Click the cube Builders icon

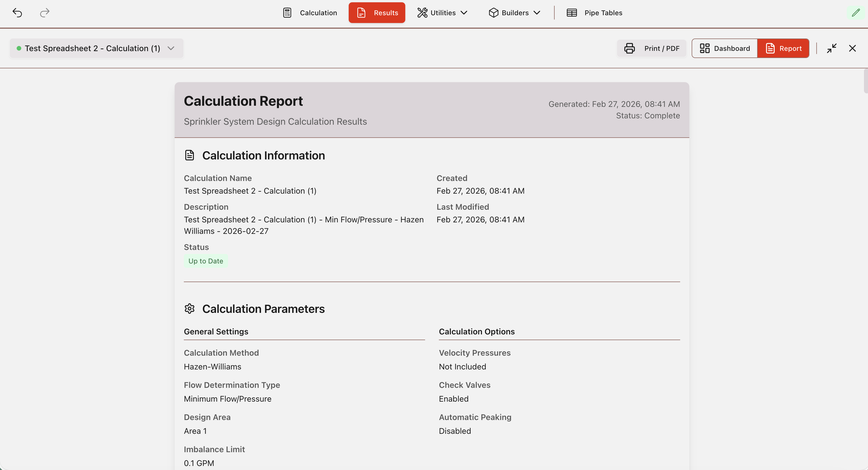click(494, 13)
